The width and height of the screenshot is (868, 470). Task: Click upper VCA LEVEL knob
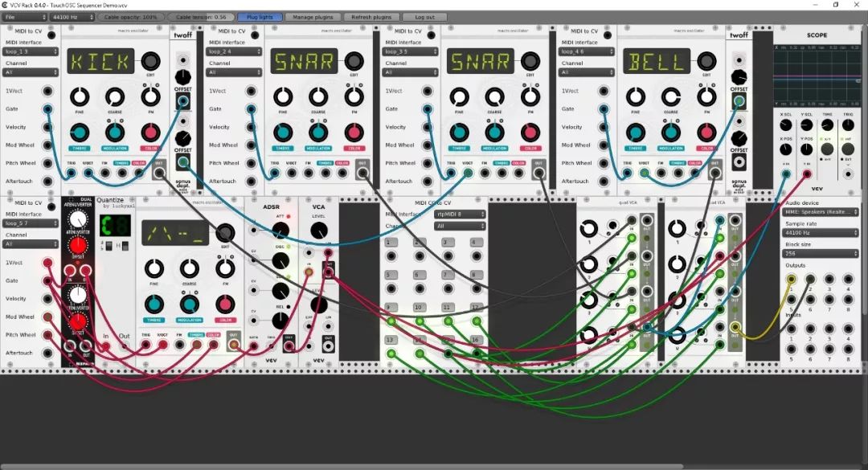pyautogui.click(x=318, y=231)
